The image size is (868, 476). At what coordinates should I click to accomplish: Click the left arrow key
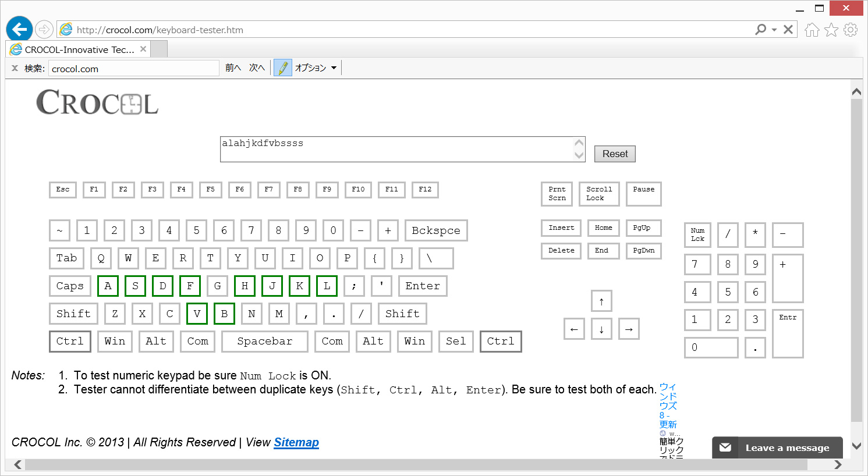pos(574,329)
